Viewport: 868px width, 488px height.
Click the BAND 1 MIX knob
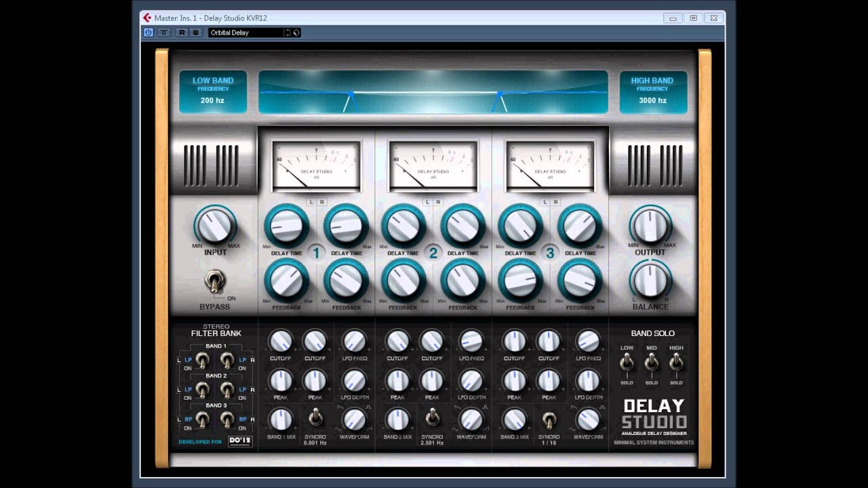point(281,420)
